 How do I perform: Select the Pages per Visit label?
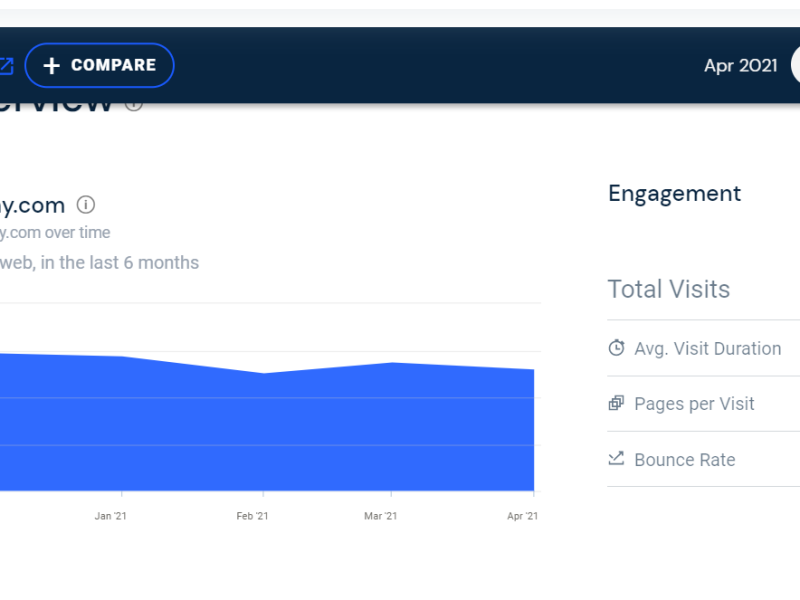point(694,404)
